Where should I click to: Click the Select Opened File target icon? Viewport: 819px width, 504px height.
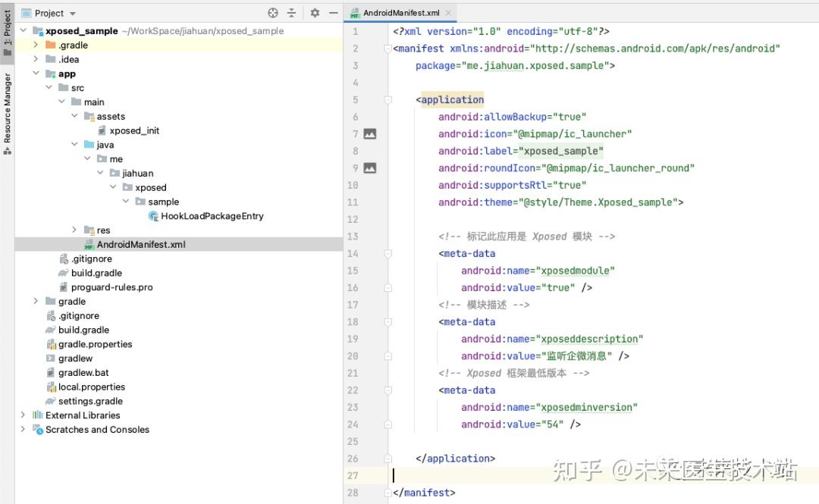pos(271,13)
